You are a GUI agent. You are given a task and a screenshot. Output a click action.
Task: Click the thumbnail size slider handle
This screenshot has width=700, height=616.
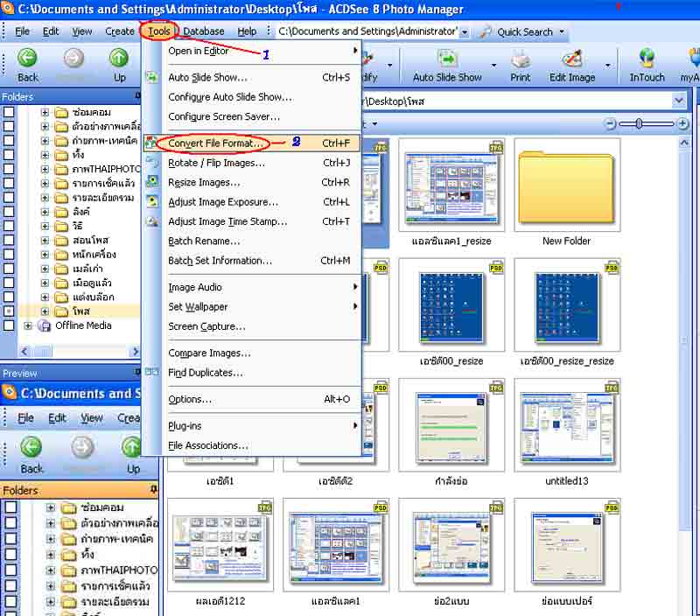(640, 123)
